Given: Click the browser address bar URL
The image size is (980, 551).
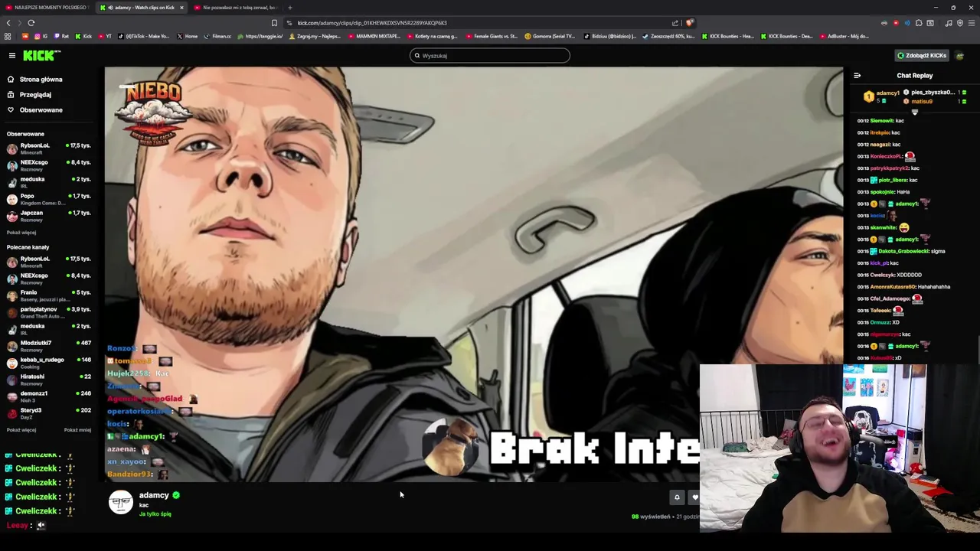Looking at the screenshot, I should click(x=372, y=23).
